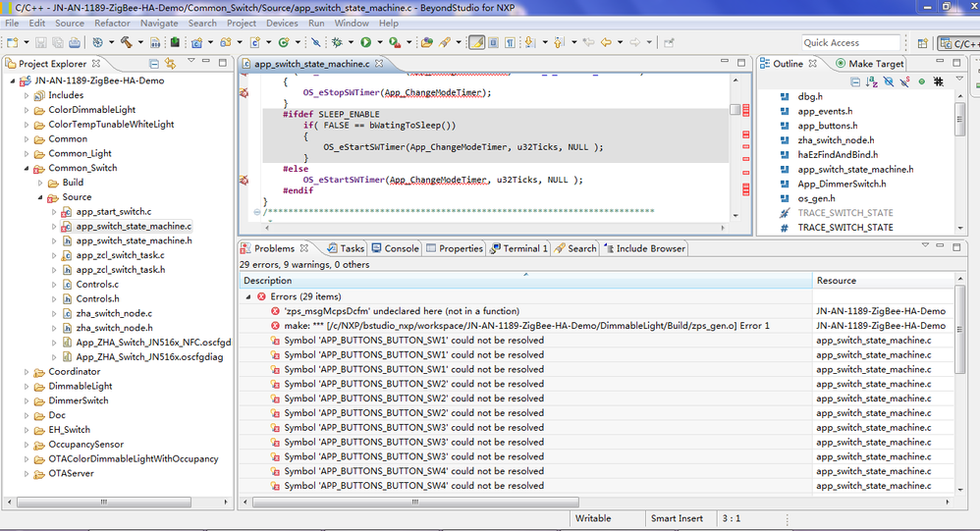Screen dimensions: 980x531
Task: Toggle Link with Editor in Project Explorer
Action: point(171,64)
